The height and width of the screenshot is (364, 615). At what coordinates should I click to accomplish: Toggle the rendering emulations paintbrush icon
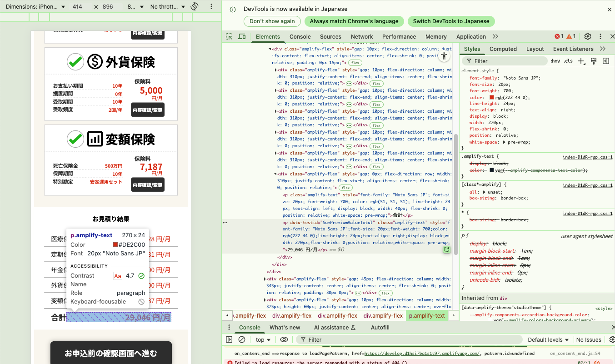pos(593,61)
